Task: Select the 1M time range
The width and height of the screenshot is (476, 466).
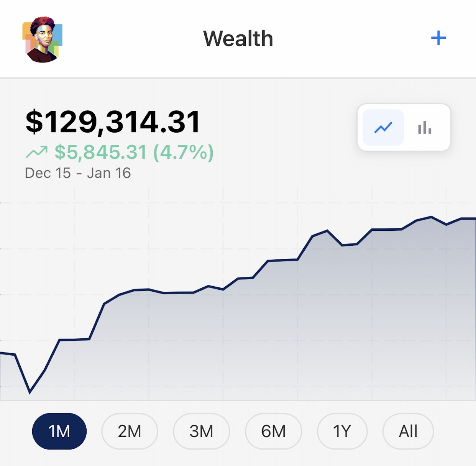Action: tap(59, 431)
